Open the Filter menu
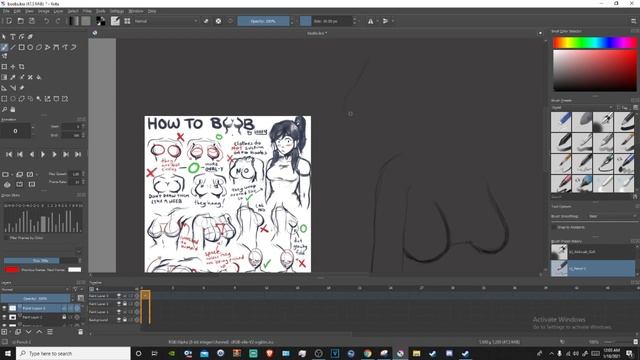640x360 pixels. tap(87, 11)
